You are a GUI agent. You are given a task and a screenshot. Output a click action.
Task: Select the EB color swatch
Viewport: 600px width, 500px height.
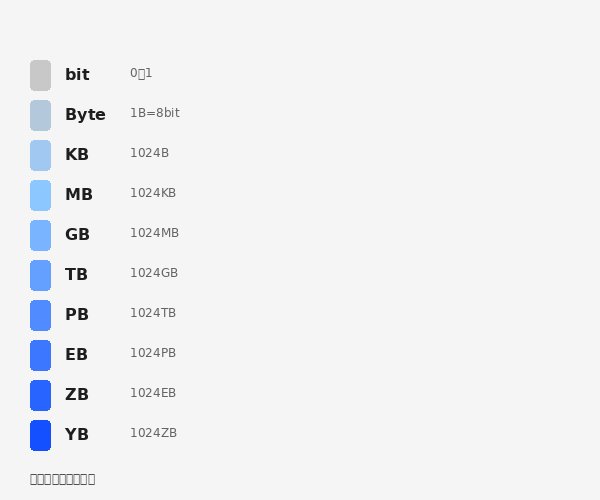[x=41, y=355]
